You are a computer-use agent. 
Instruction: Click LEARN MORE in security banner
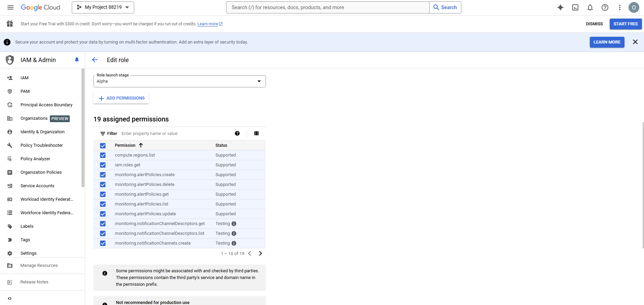pyautogui.click(x=607, y=42)
